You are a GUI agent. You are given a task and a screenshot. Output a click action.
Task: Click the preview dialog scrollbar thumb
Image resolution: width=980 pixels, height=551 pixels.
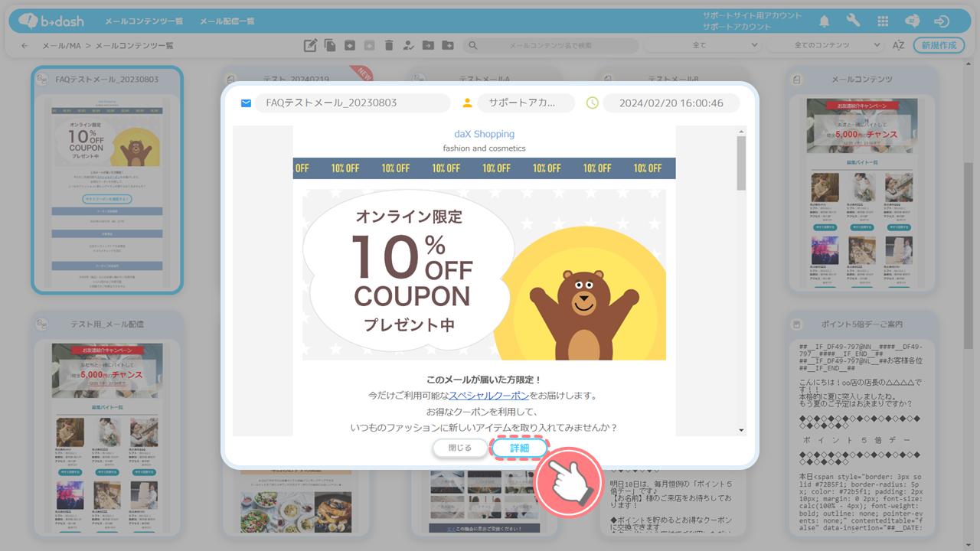pyautogui.click(x=741, y=164)
